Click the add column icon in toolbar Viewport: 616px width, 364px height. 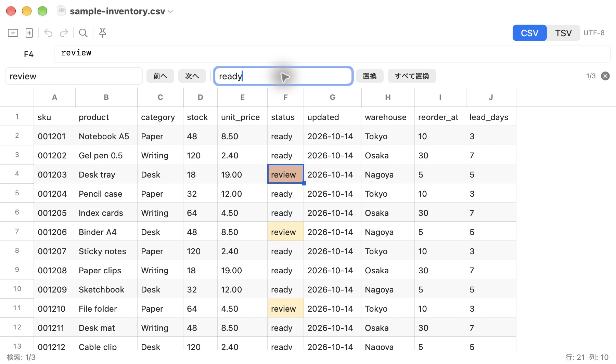click(x=29, y=33)
